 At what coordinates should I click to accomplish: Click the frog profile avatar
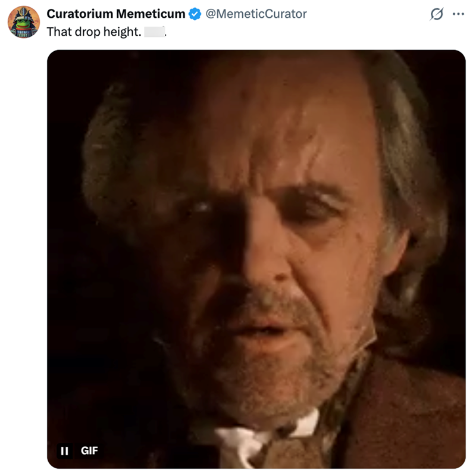pyautogui.click(x=24, y=21)
